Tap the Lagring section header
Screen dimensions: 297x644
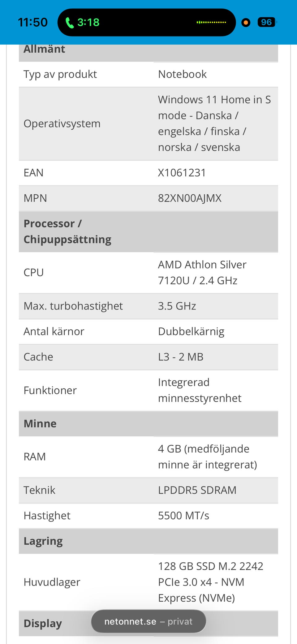tap(148, 541)
